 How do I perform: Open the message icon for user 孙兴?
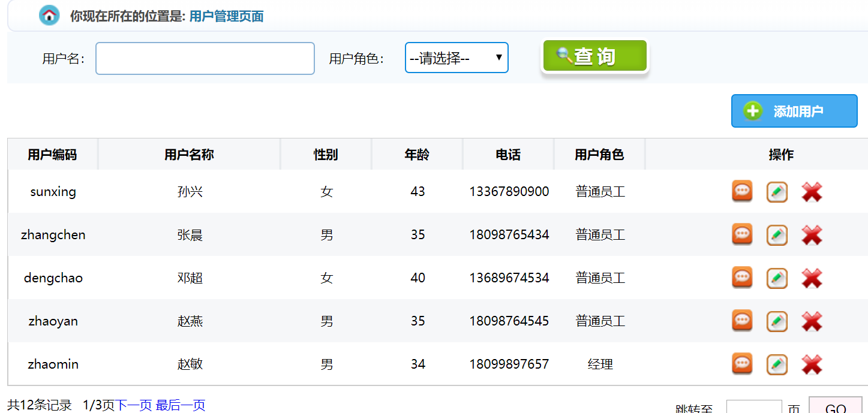tap(742, 191)
